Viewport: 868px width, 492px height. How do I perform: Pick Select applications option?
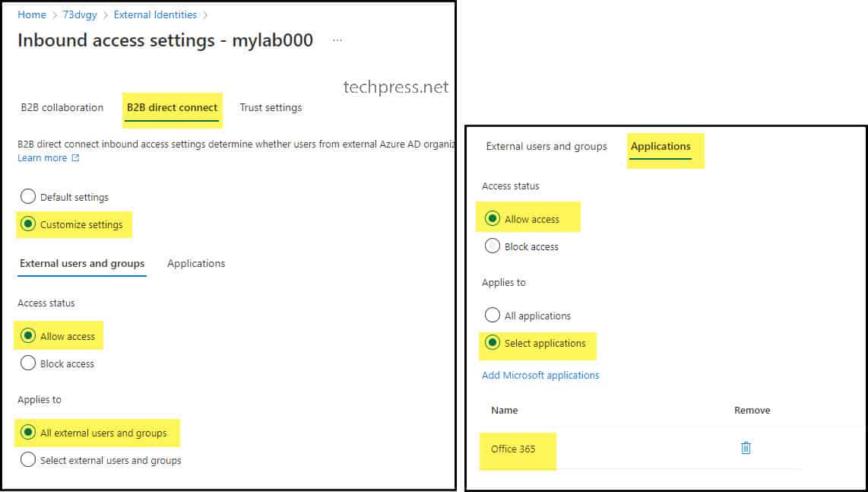(492, 344)
